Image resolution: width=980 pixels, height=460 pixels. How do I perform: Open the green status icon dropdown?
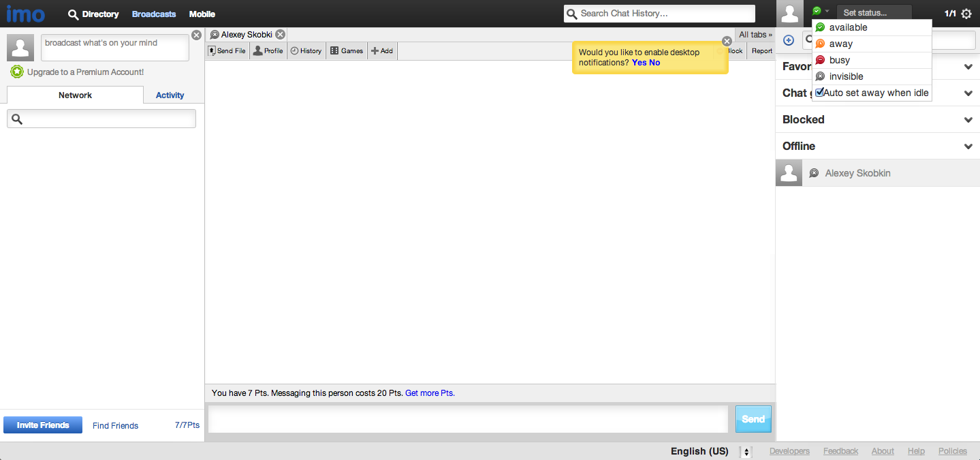tap(820, 11)
